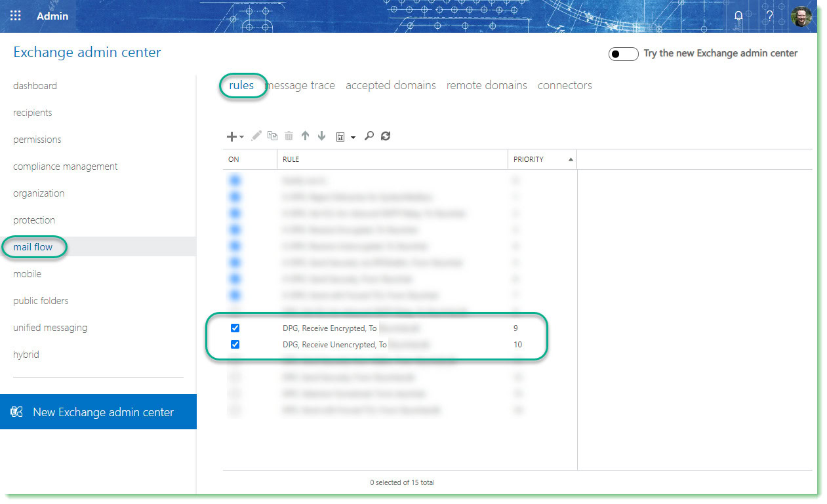
Task: Select mail flow in the sidebar
Action: pyautogui.click(x=33, y=247)
